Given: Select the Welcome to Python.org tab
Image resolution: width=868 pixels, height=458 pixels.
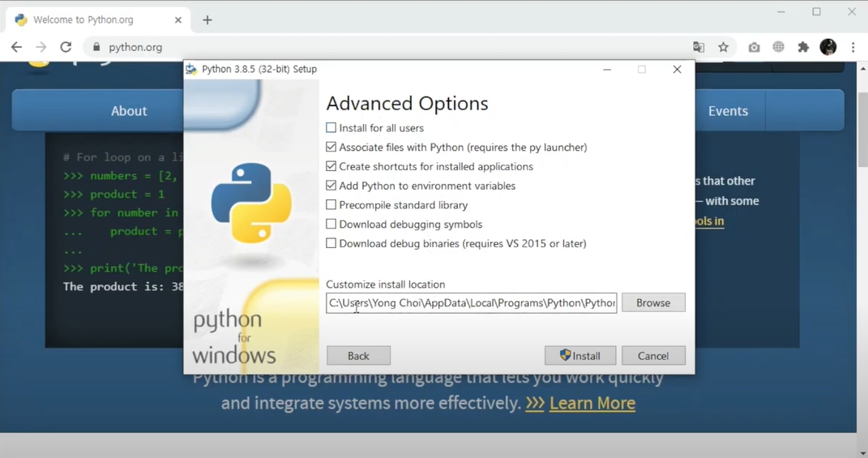Looking at the screenshot, I should click(98, 20).
